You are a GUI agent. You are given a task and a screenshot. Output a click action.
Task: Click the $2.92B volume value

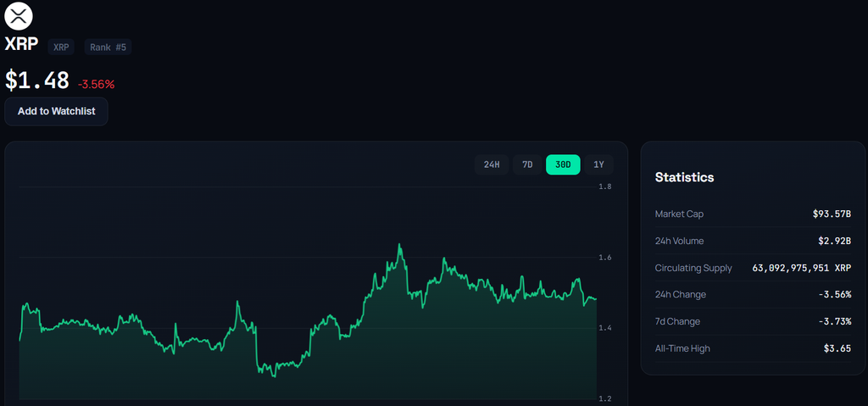point(835,241)
